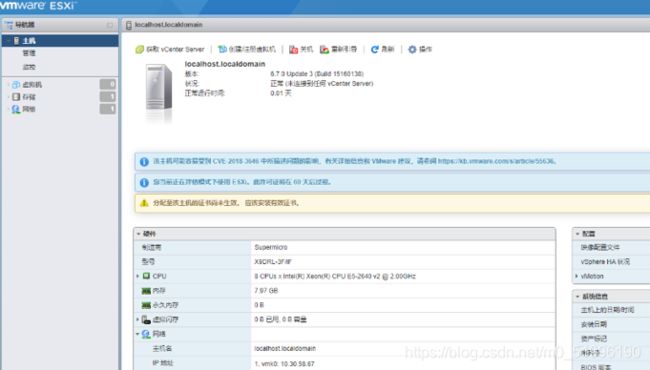Open the Storage navigator entry
This screenshot has width=650, height=370.
tap(29, 97)
